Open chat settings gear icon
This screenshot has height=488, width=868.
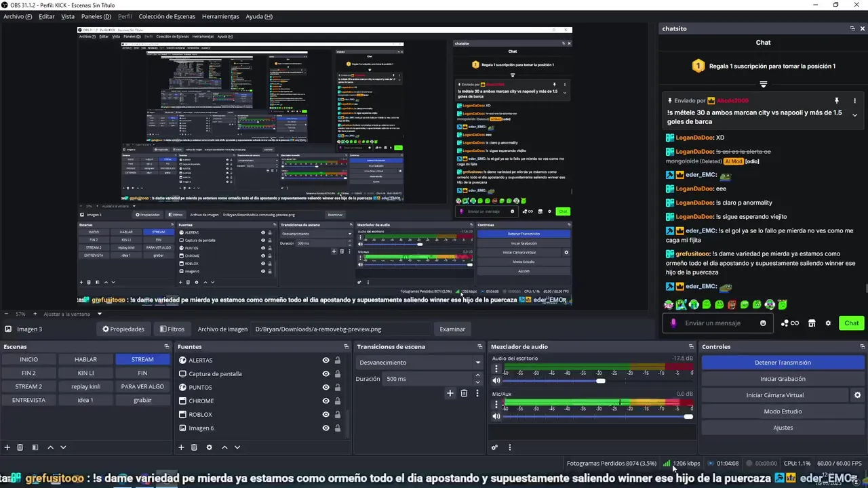tap(828, 323)
